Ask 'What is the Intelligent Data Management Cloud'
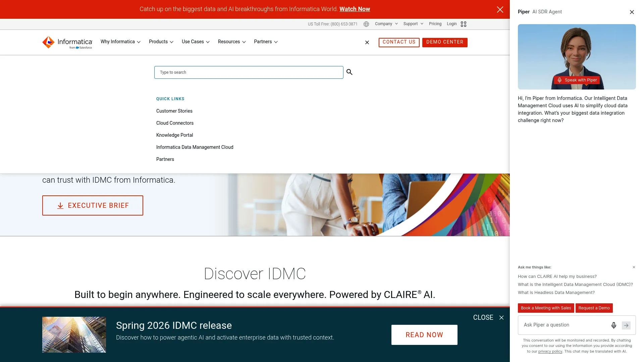The height and width of the screenshot is (362, 644). [575, 285]
